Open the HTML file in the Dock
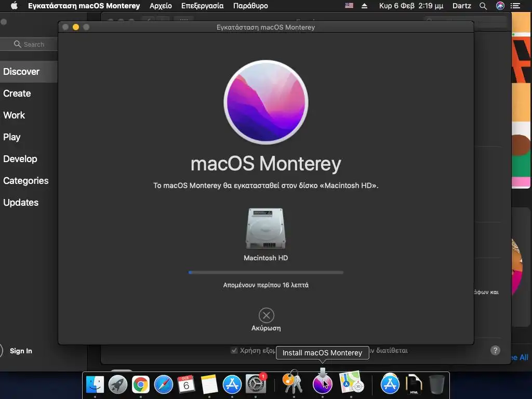This screenshot has height=399, width=532. pyautogui.click(x=414, y=384)
